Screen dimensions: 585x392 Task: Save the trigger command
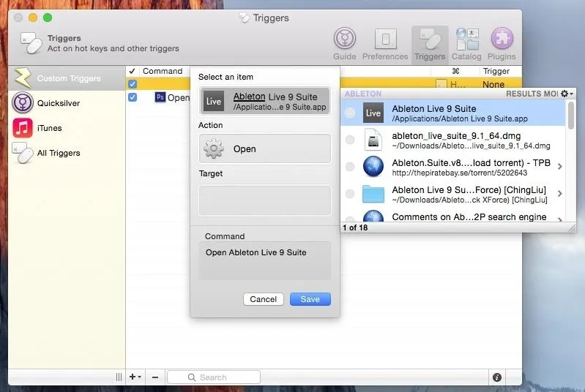point(310,299)
